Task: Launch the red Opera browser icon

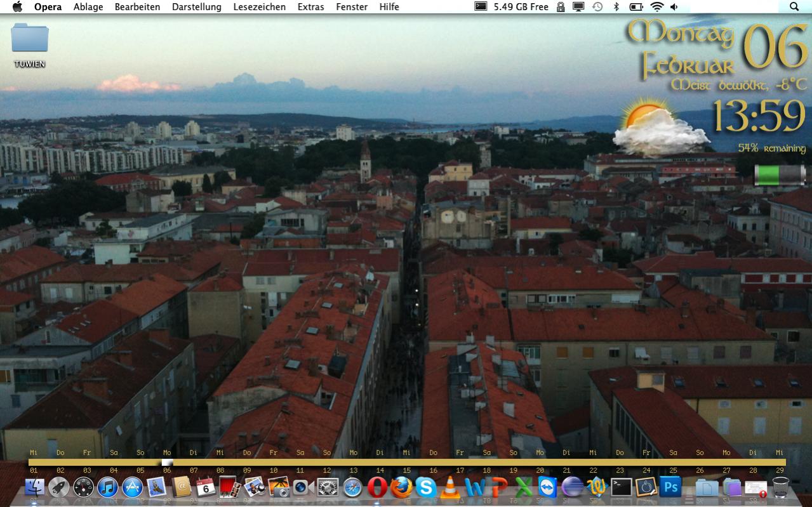Action: pyautogui.click(x=377, y=487)
